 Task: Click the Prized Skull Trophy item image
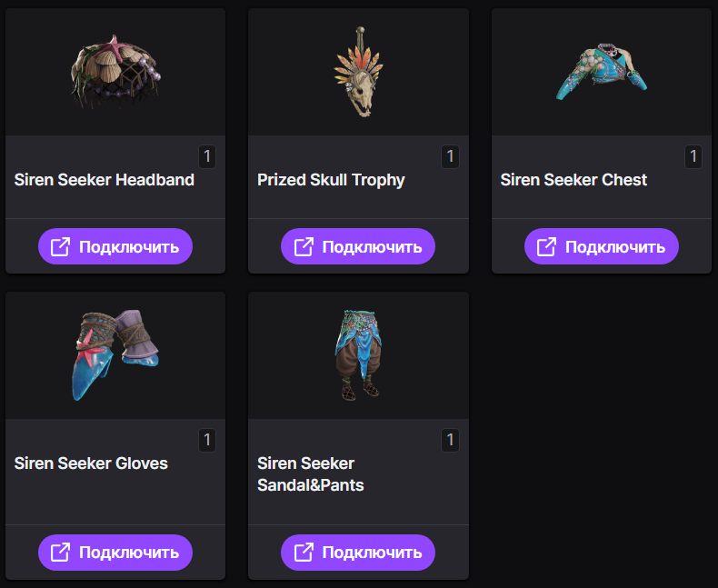point(358,72)
